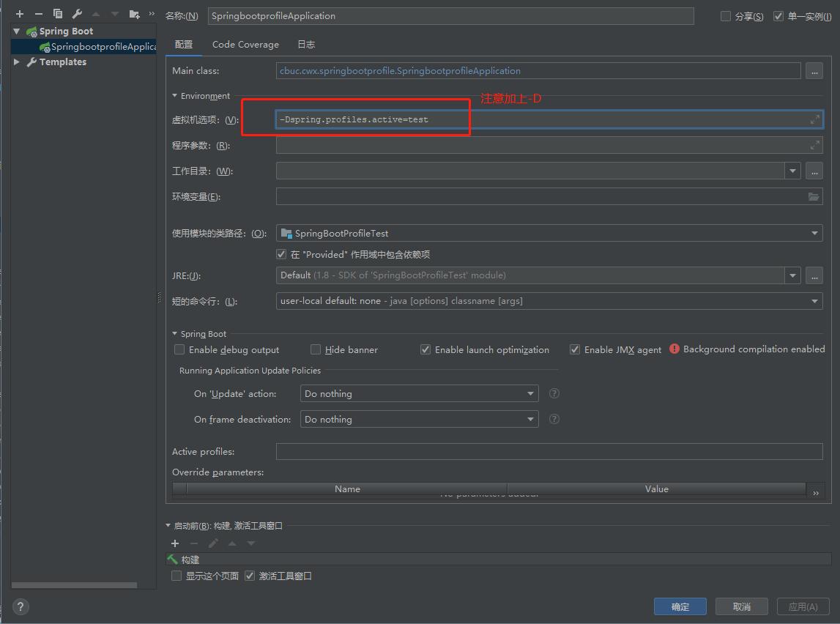Expand the VM options field editor
The width and height of the screenshot is (840, 624).
click(x=815, y=119)
